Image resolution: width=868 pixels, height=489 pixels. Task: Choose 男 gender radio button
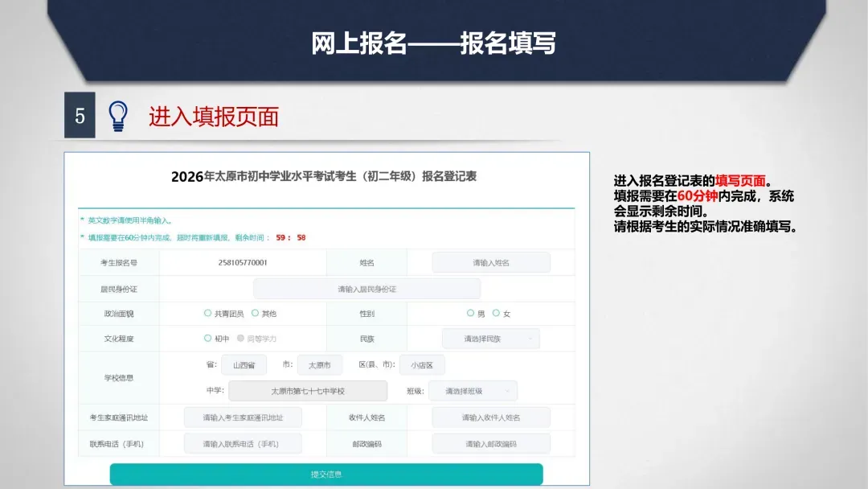[x=470, y=313]
